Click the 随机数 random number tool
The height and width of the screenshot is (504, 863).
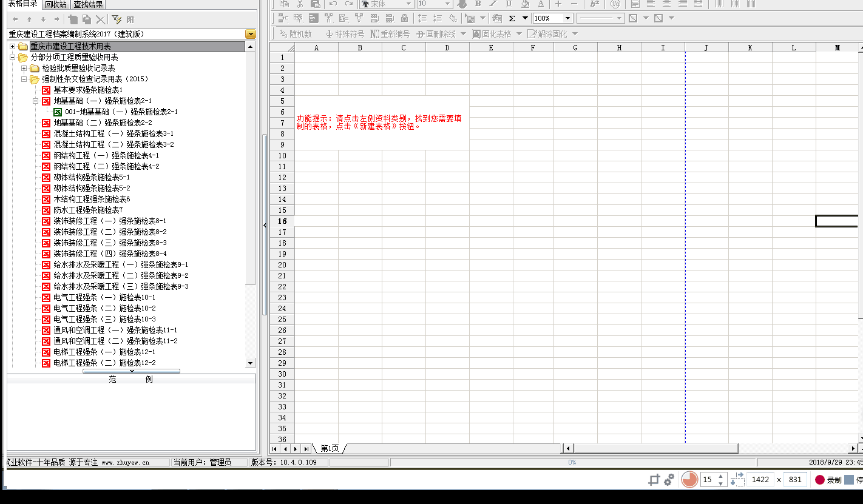296,34
